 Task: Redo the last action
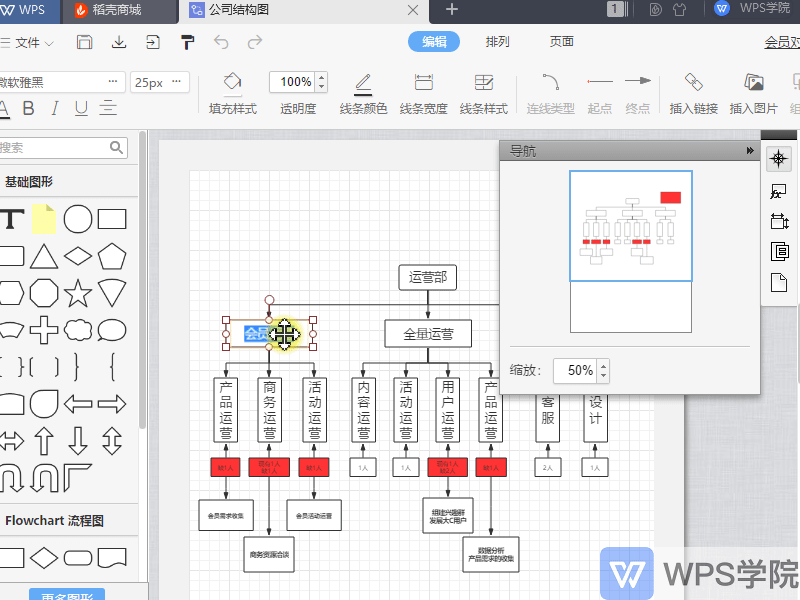coord(255,42)
